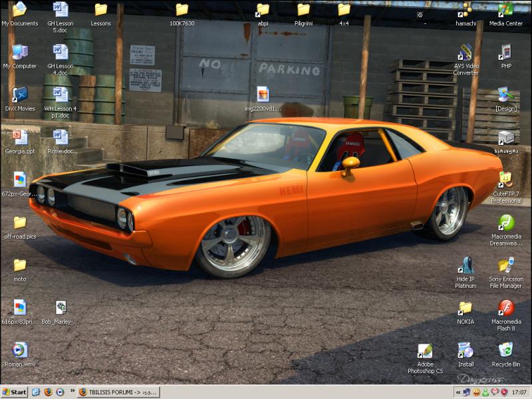Expand Quick Launch overflow chevron
This screenshot has height=399, width=532.
(72, 390)
